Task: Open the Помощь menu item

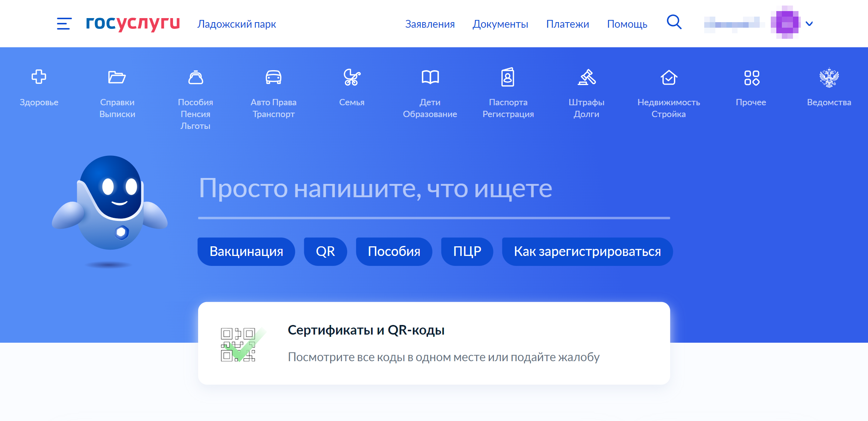Action: 627,24
